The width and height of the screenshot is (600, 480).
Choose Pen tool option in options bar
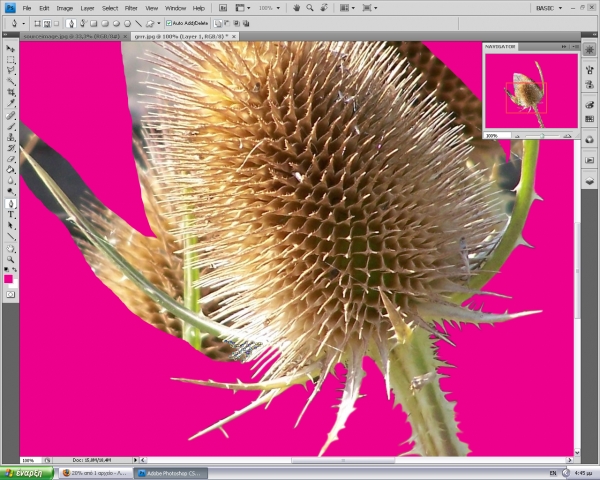[71, 23]
